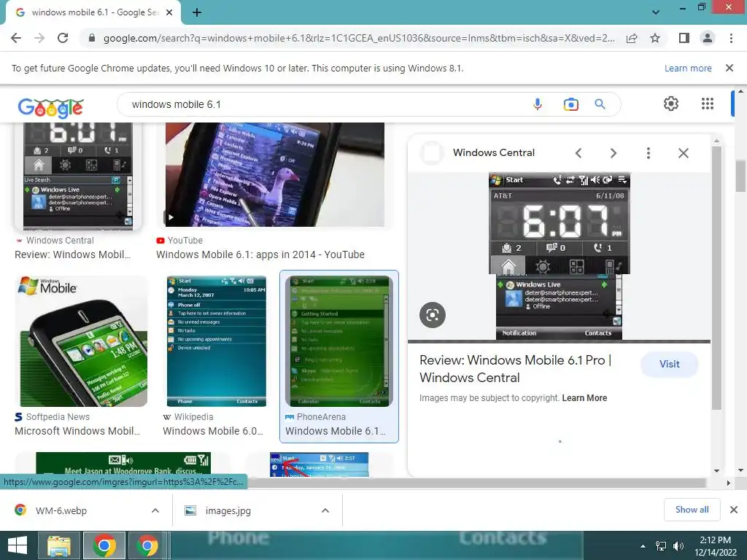
Task: Open Chrome side panel
Action: [x=684, y=38]
